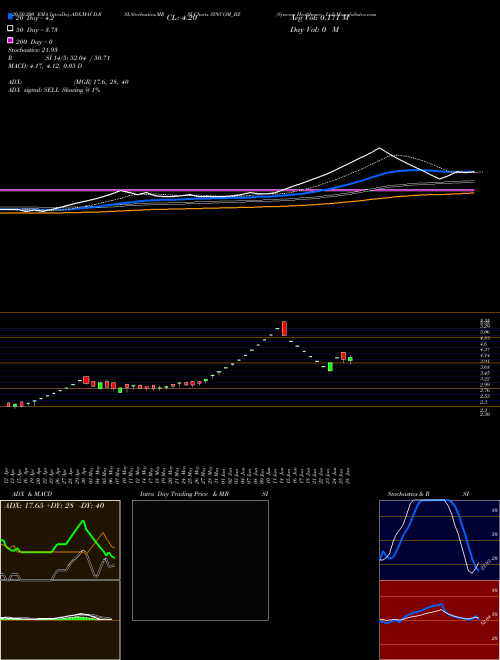Select the 'Day Vol: 0 M' text
The height and width of the screenshot is (660, 500).
(314, 30)
